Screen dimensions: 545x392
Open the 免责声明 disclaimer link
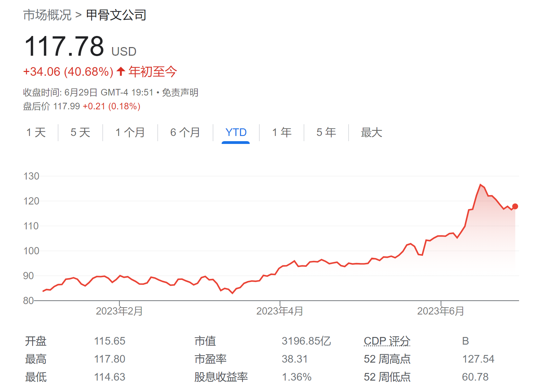coord(180,92)
